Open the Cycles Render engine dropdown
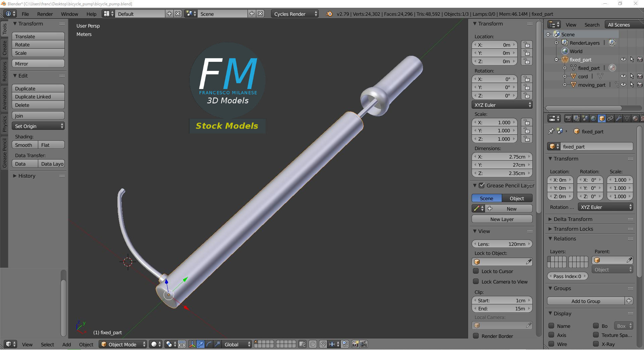644x350 pixels. [x=294, y=14]
